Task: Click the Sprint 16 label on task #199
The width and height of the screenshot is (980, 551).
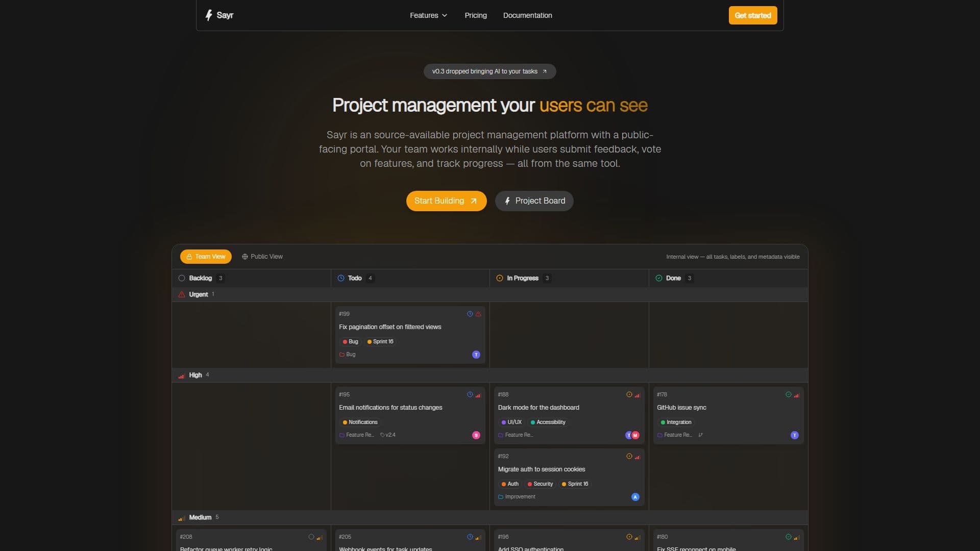Action: coord(380,342)
